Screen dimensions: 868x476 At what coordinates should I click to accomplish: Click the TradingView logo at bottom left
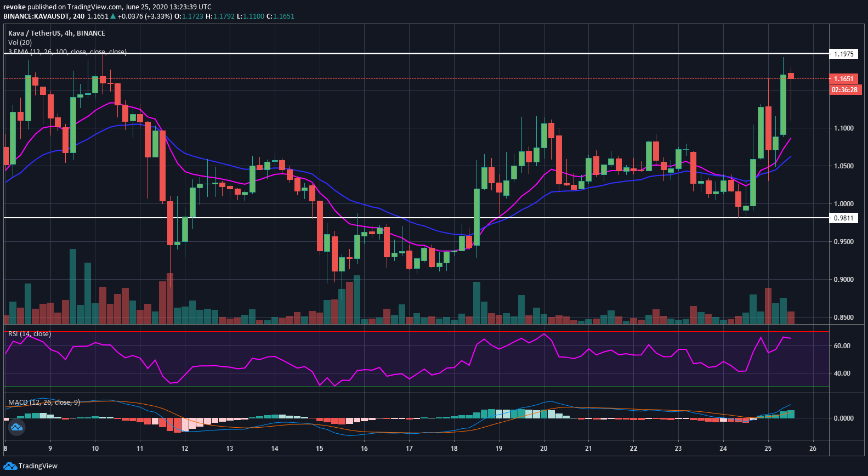30,466
